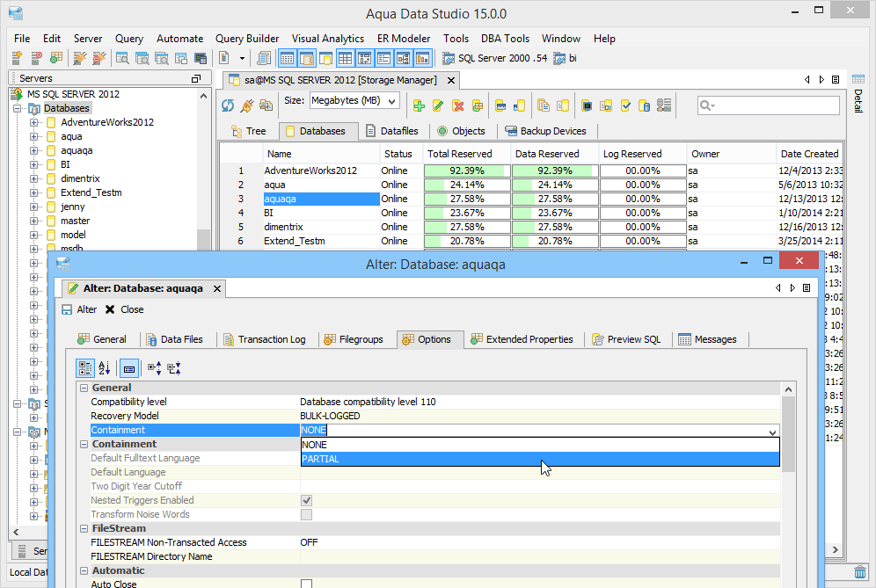Image resolution: width=876 pixels, height=588 pixels.
Task: Click the expand all properties icon
Action: 154,368
